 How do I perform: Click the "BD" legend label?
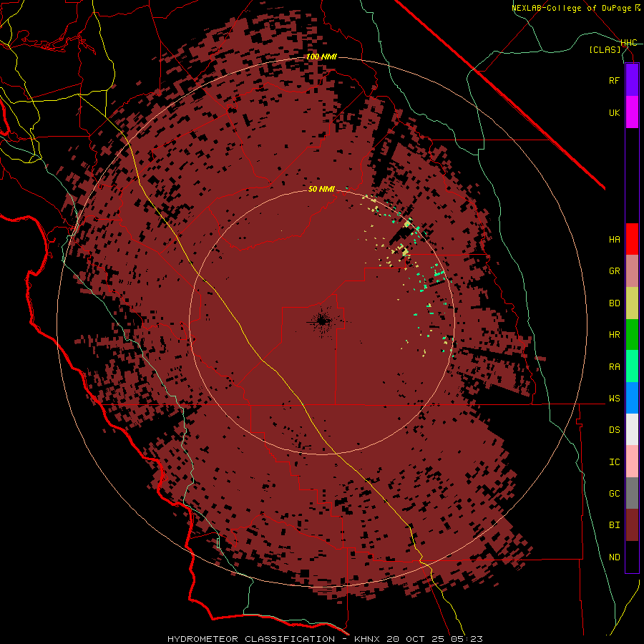tap(614, 303)
